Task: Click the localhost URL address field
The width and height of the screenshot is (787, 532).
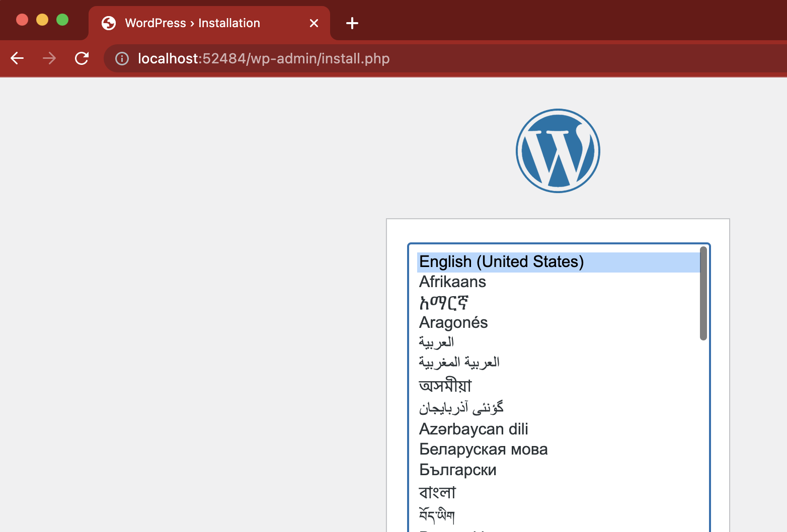Action: pyautogui.click(x=445, y=58)
